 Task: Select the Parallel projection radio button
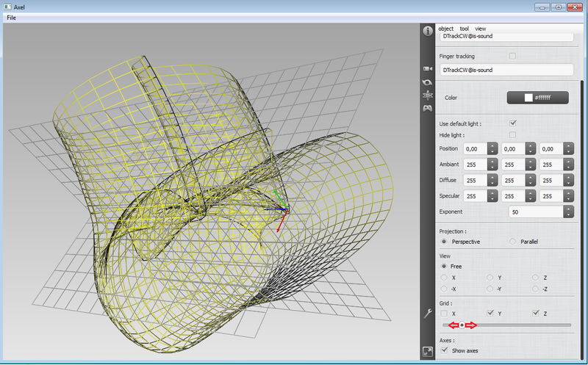[512, 242]
